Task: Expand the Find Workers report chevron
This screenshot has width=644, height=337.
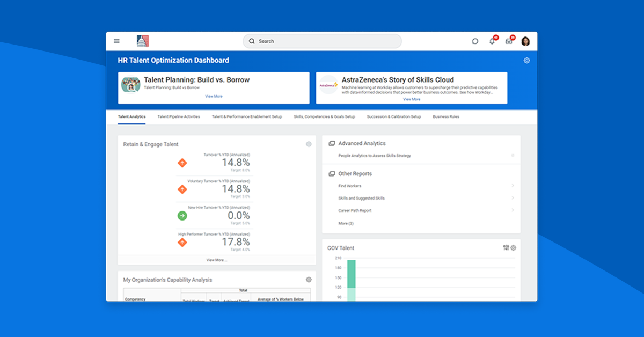Action: 514,185
